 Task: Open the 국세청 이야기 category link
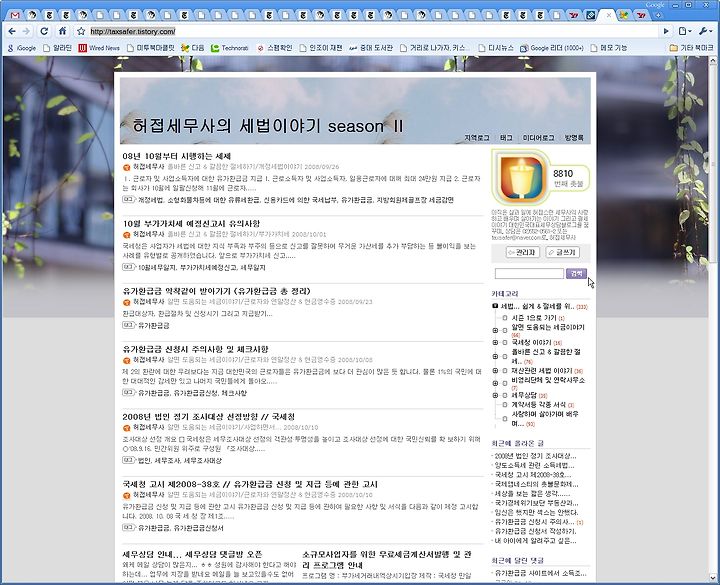(x=531, y=343)
